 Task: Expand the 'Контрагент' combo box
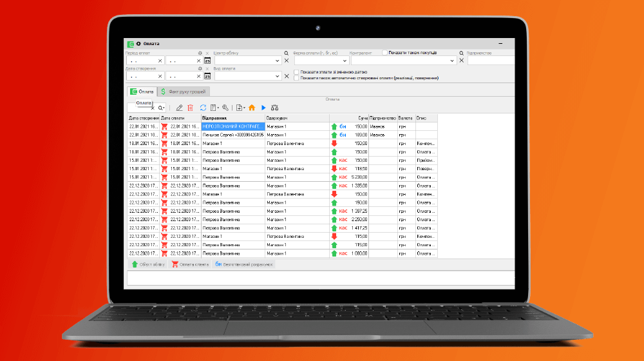pos(453,61)
